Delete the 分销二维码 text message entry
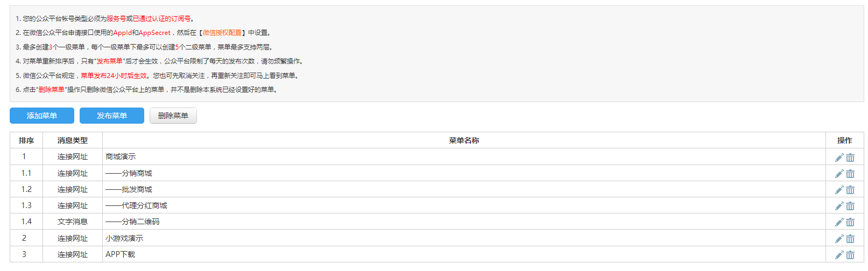Screen dimensions: 868x271 point(850,222)
